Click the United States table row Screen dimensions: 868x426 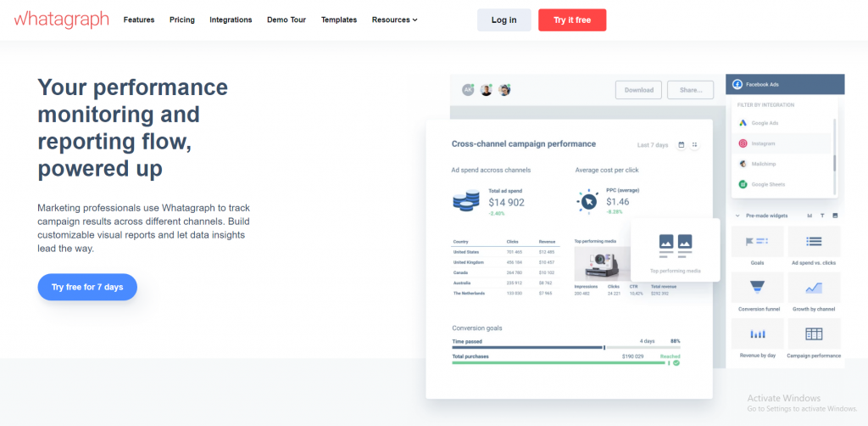(505, 252)
